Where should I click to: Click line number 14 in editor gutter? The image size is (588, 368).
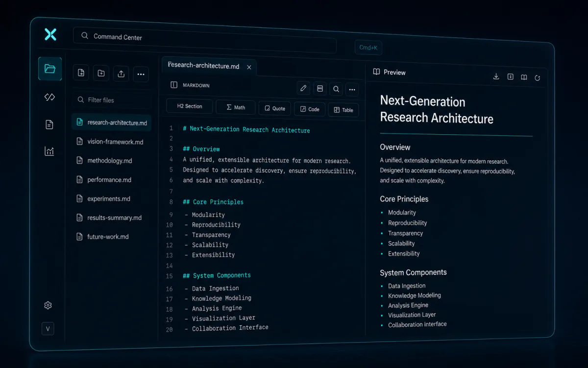tap(170, 266)
